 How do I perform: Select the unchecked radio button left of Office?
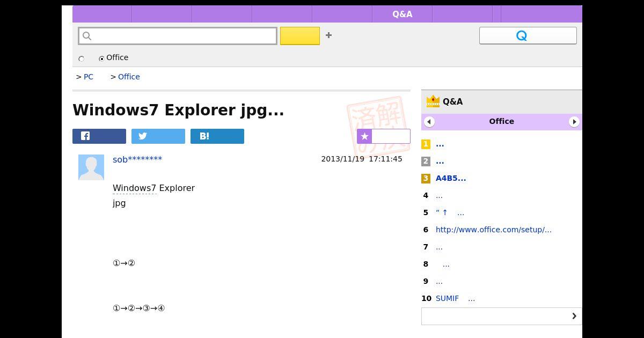pos(82,58)
